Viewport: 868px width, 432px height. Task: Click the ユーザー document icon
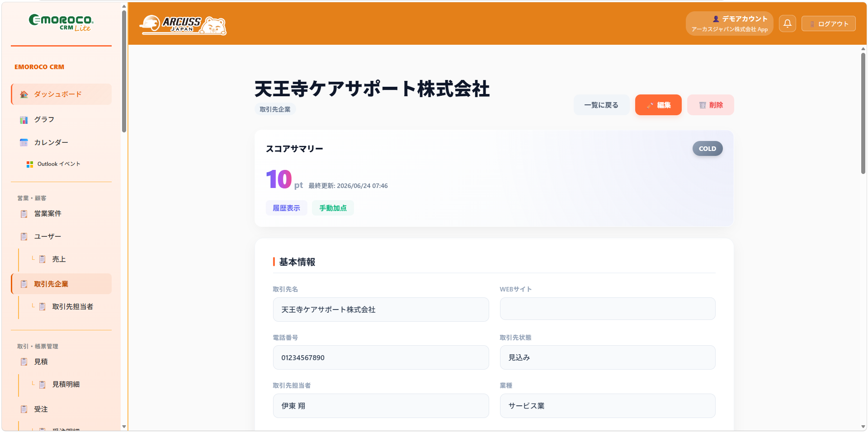[24, 237]
